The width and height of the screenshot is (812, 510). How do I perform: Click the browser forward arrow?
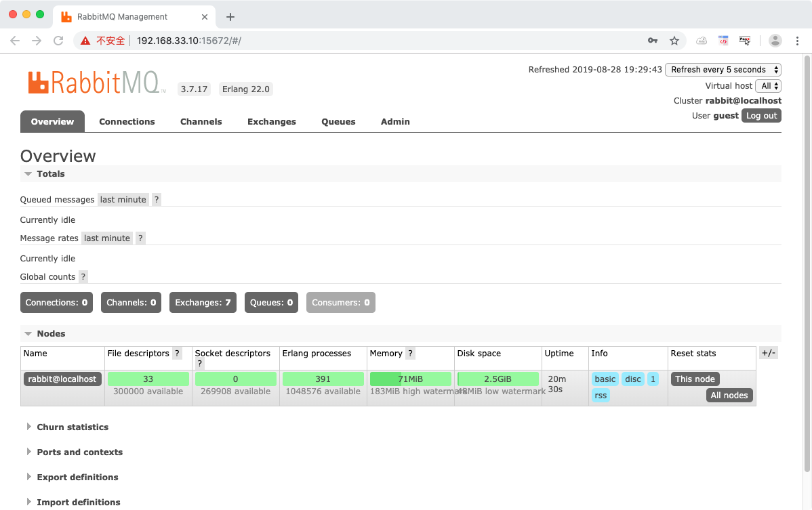pos(36,41)
